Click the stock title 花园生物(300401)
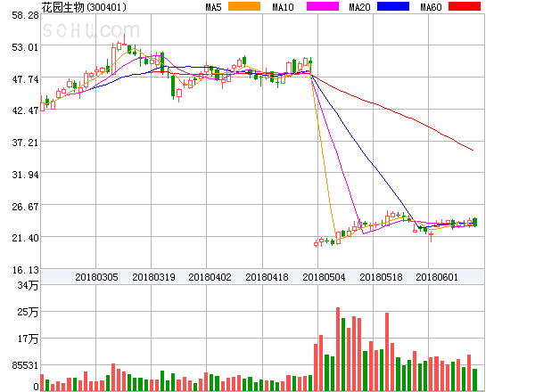The height and width of the screenshot is (392, 535). pyautogui.click(x=84, y=7)
